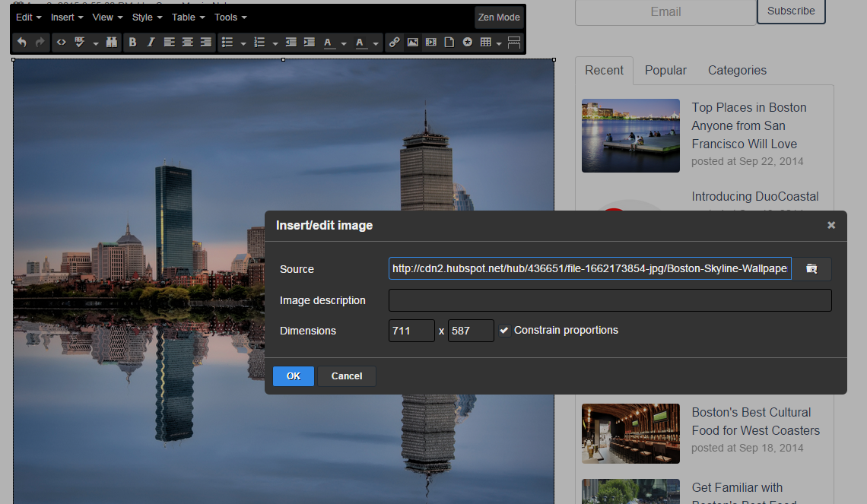Click the Image description input field
Viewport: 867px width, 504px height.
610,300
